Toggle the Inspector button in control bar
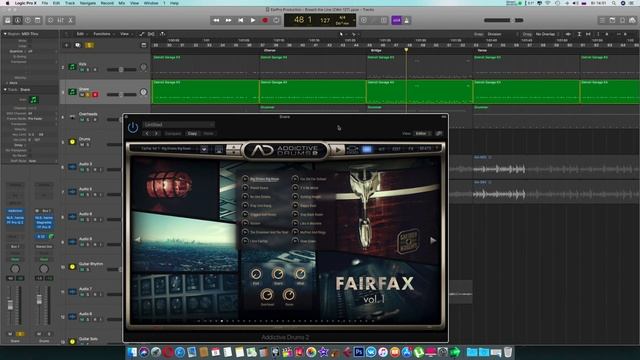 pos(18,20)
